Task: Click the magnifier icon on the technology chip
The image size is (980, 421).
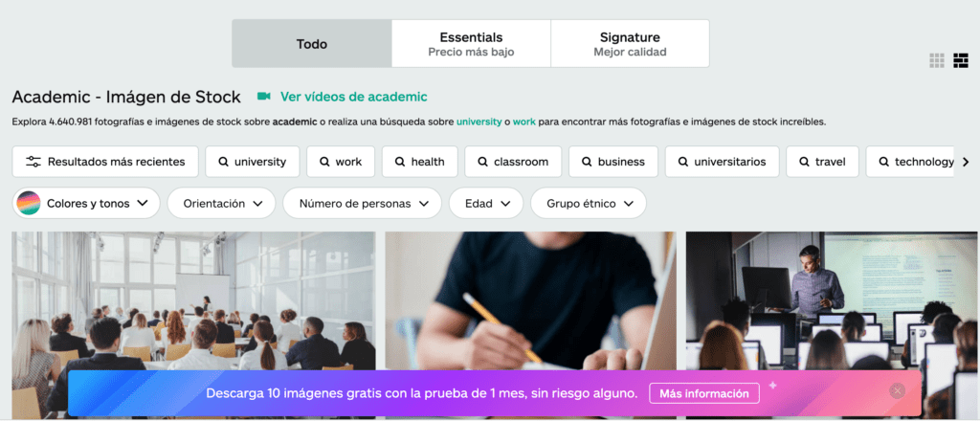Action: coord(883,162)
